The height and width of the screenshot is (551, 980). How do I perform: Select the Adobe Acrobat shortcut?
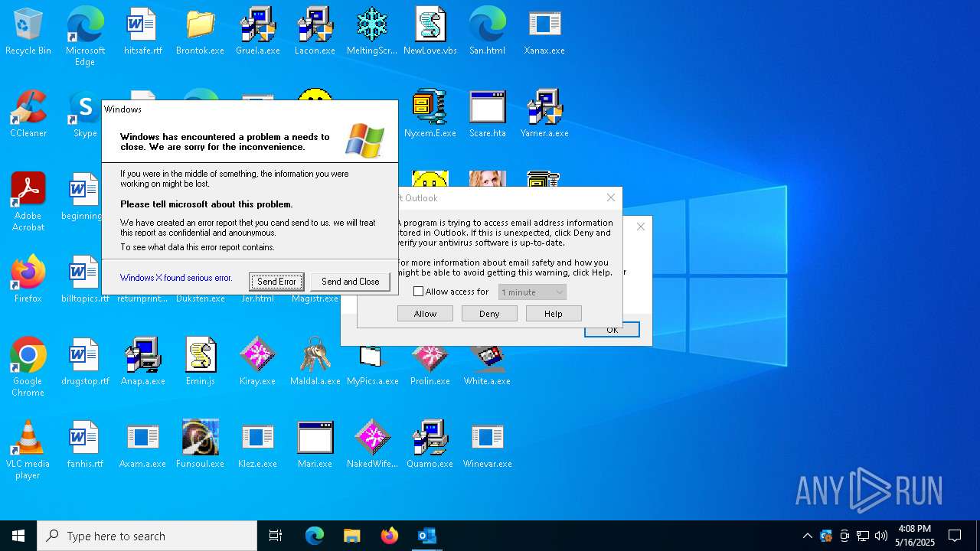pyautogui.click(x=28, y=202)
